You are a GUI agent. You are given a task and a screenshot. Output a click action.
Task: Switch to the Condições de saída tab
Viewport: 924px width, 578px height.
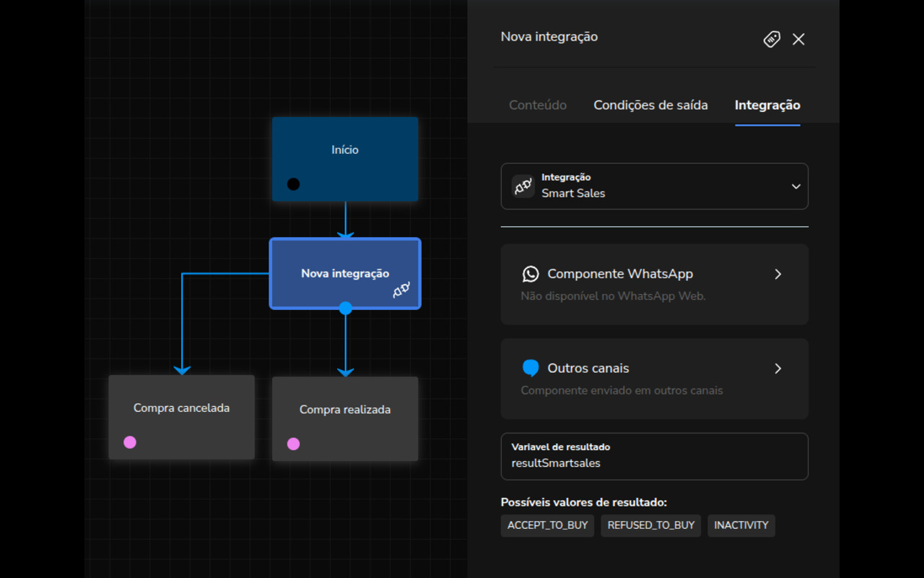point(650,105)
